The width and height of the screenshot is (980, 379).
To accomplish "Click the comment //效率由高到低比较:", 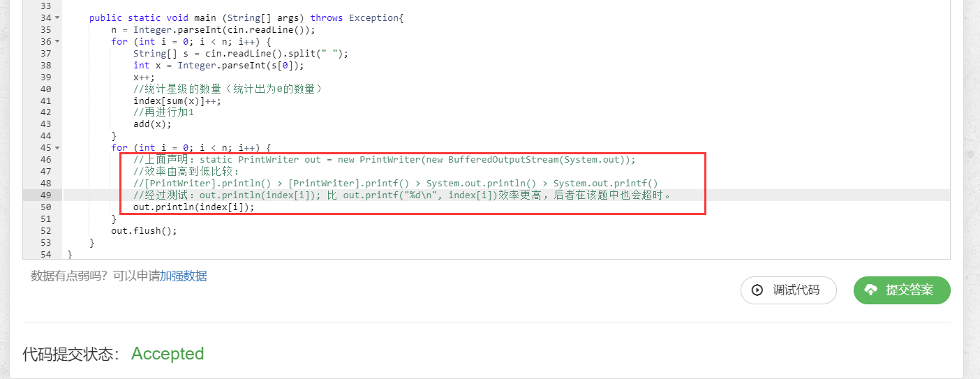I will pos(186,171).
